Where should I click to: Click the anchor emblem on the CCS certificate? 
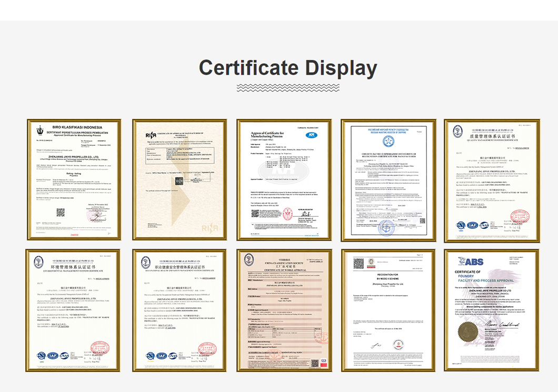pyautogui.click(x=248, y=259)
